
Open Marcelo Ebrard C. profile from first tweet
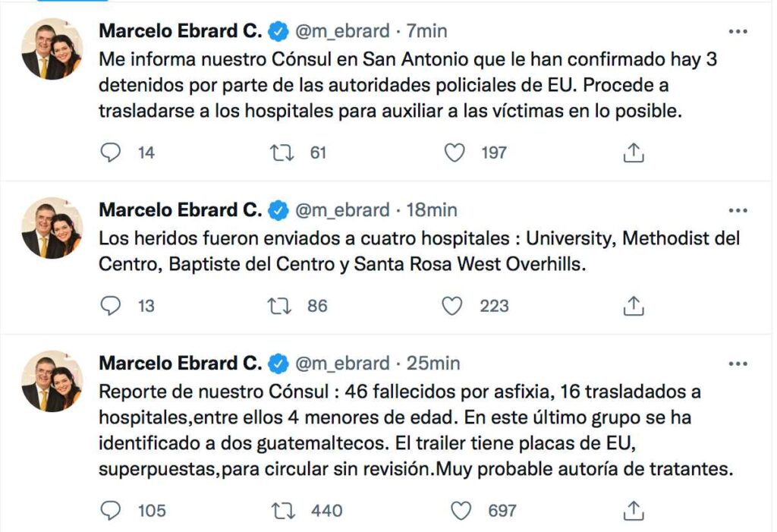click(181, 31)
